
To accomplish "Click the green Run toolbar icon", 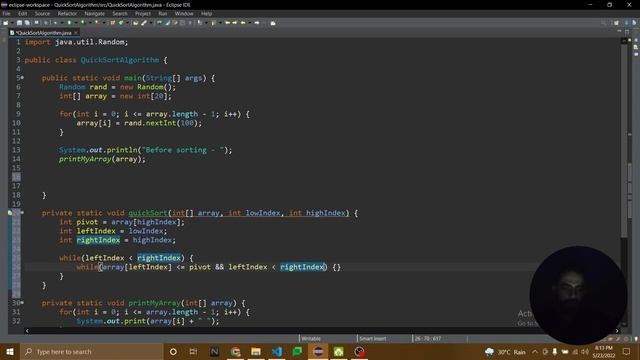I will (x=69, y=23).
